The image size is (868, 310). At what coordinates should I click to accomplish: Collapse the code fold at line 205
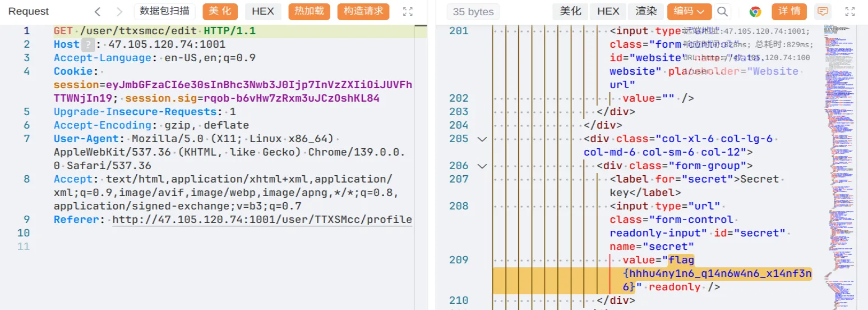coord(482,139)
